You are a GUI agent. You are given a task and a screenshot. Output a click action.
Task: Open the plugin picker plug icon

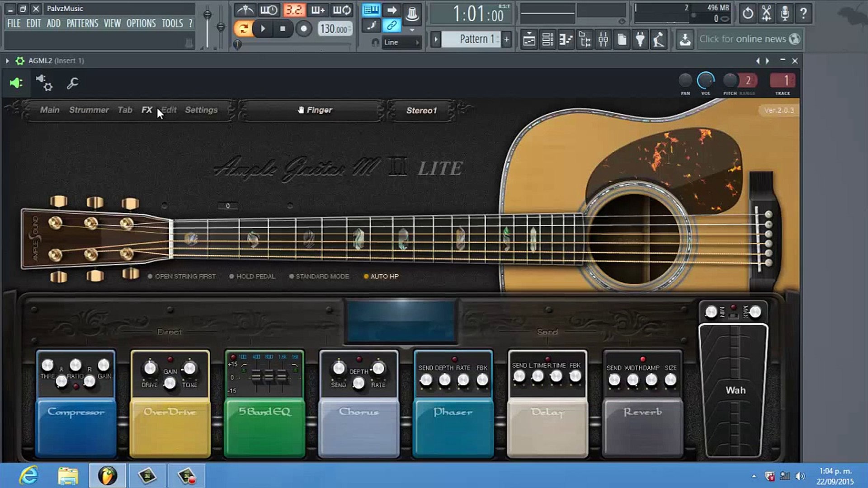pos(640,40)
